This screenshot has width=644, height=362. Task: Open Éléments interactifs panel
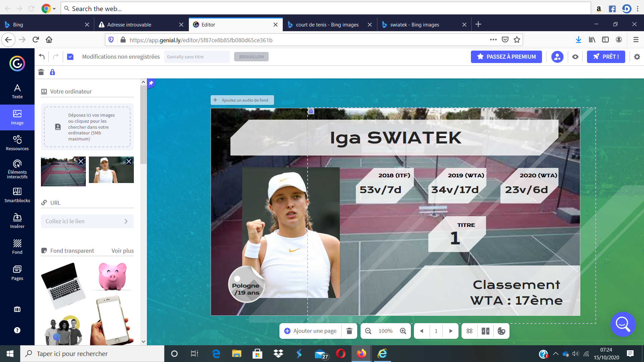tap(17, 169)
